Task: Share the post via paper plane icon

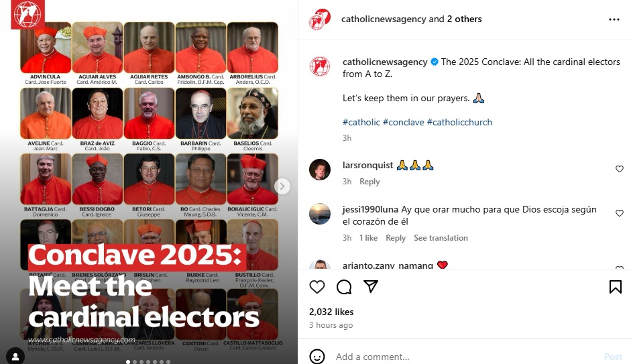Action: pos(371,286)
